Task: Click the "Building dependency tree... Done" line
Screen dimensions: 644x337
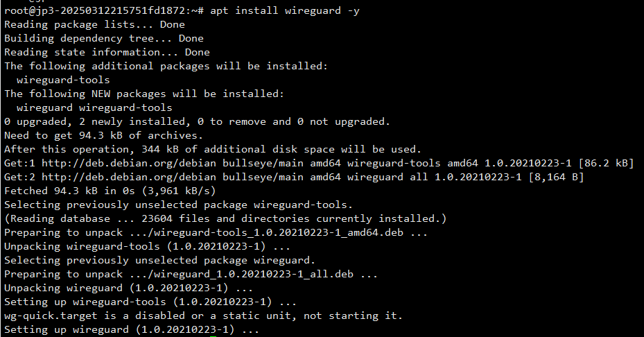Action: [104, 38]
